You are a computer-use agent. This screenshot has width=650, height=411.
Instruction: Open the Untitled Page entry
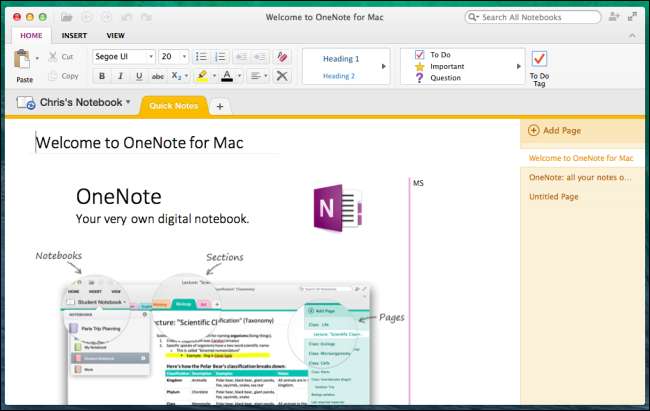coord(553,197)
